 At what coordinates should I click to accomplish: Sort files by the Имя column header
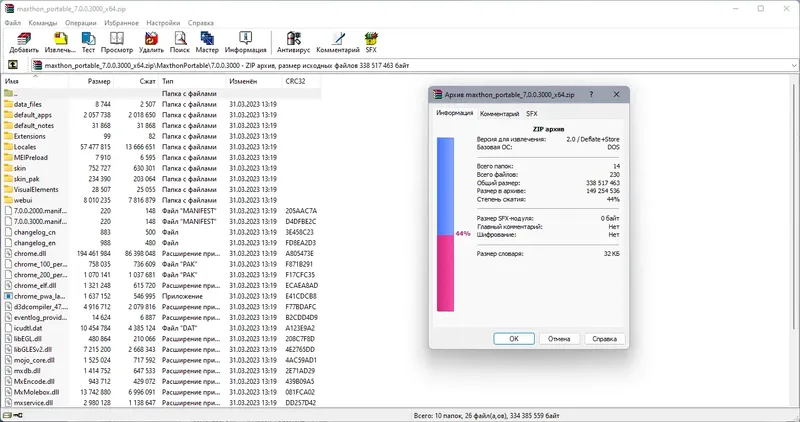(35, 81)
